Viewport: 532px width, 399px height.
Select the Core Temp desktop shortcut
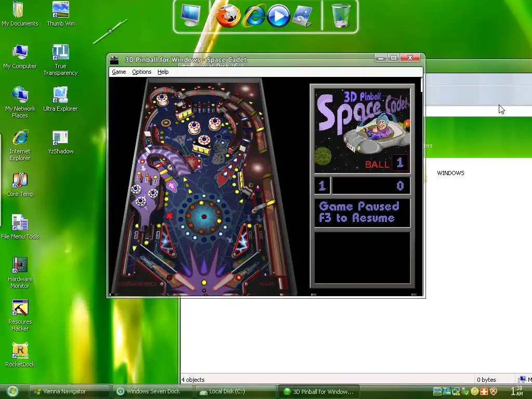[x=20, y=185]
